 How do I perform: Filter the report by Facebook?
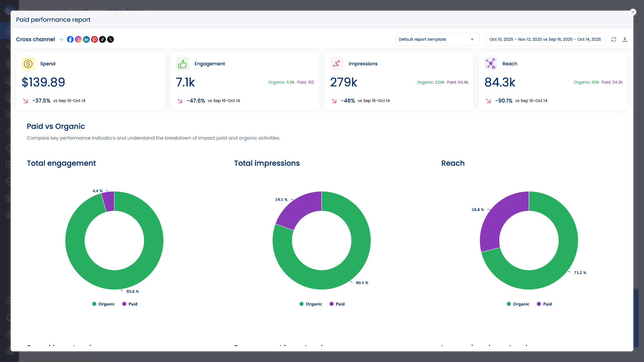pos(70,39)
